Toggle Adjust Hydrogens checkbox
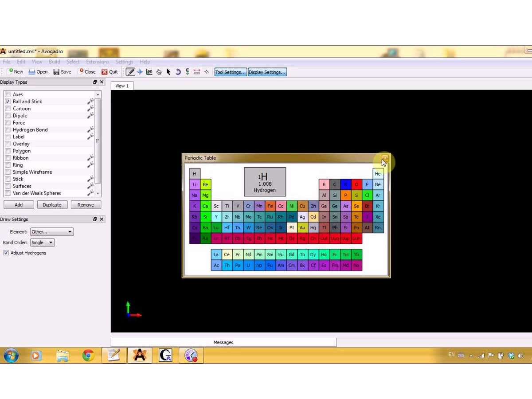This screenshot has height=399, width=532. (x=6, y=253)
